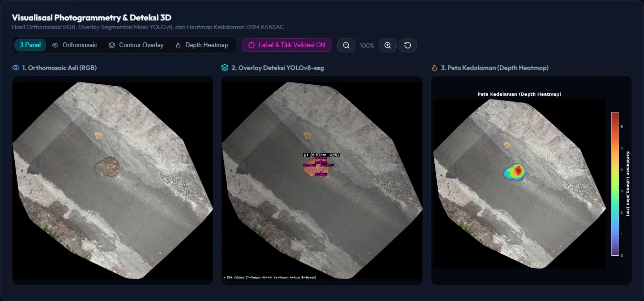Click the subtitle starting 'Hasil Orthomosaic RGB'
Viewport: 644px width, 301px height.
[148, 27]
